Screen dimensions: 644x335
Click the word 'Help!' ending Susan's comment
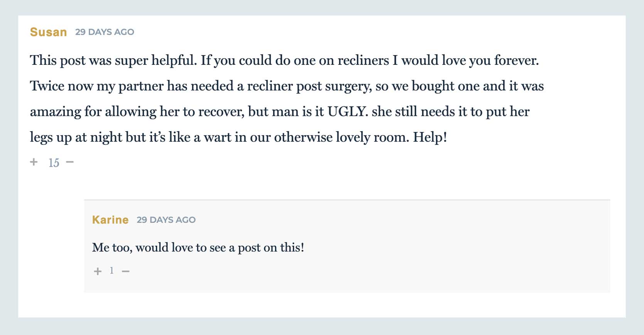pyautogui.click(x=430, y=137)
